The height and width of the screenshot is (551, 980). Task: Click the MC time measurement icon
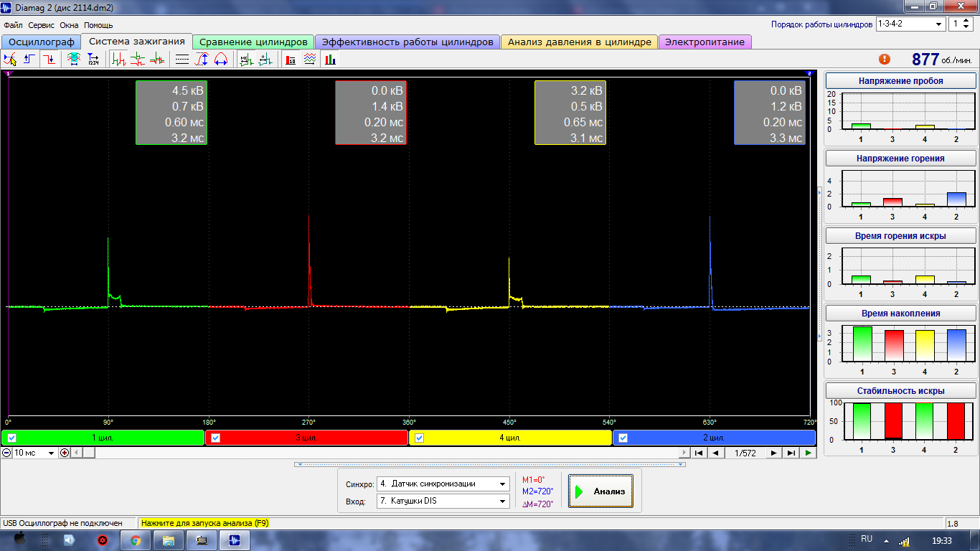[x=246, y=60]
